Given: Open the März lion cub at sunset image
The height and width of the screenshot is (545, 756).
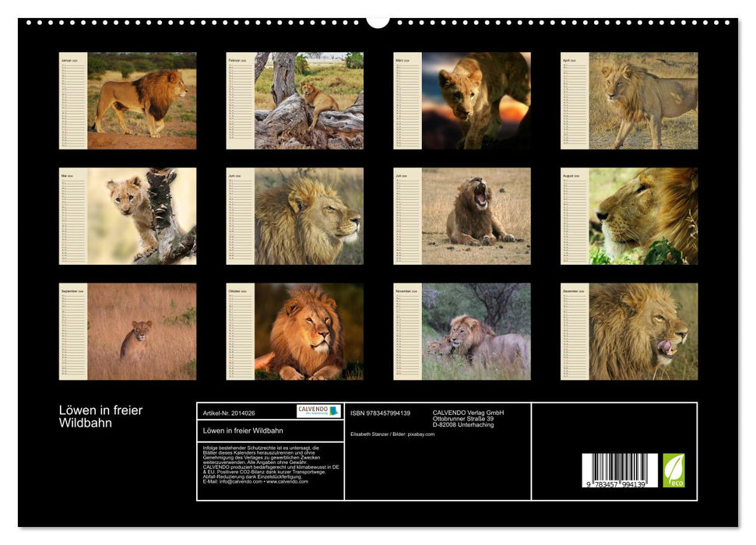Looking at the screenshot, I should point(476,100).
